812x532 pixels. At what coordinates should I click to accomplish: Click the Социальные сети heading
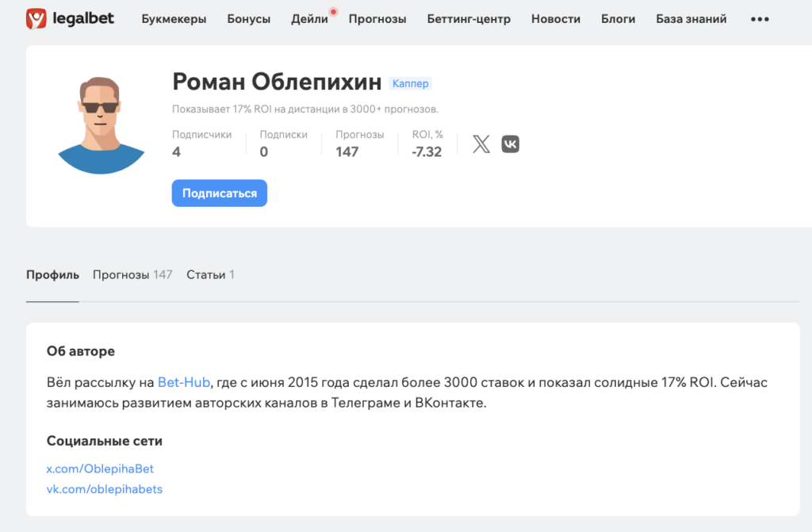point(105,441)
